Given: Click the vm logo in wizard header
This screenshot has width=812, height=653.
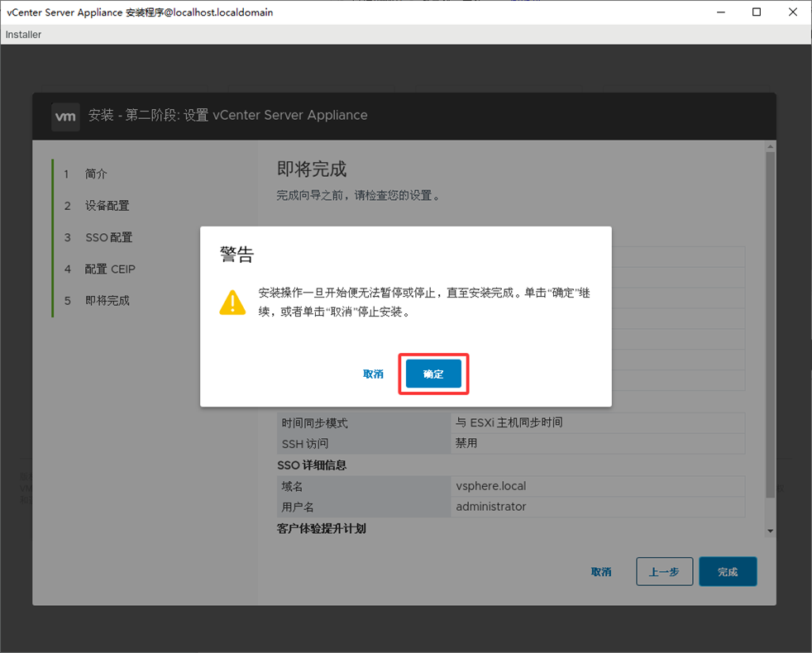Looking at the screenshot, I should (x=65, y=116).
